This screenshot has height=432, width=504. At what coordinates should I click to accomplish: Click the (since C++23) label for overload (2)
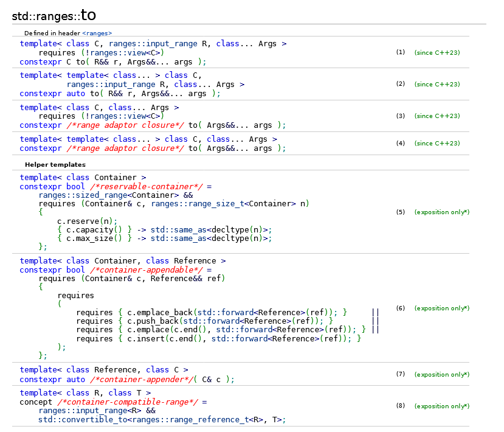(437, 84)
